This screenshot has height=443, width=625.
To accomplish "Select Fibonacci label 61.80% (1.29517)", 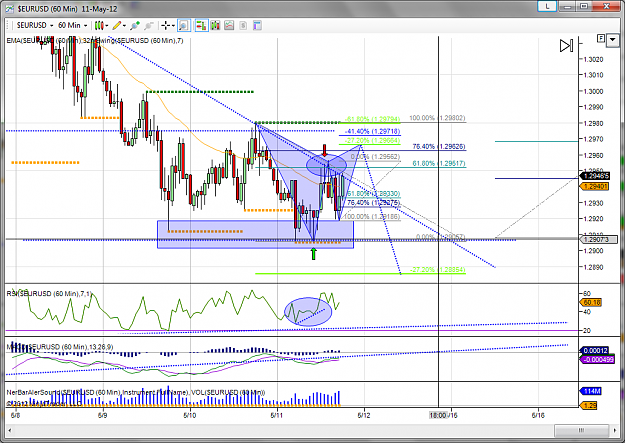I will 439,163.
